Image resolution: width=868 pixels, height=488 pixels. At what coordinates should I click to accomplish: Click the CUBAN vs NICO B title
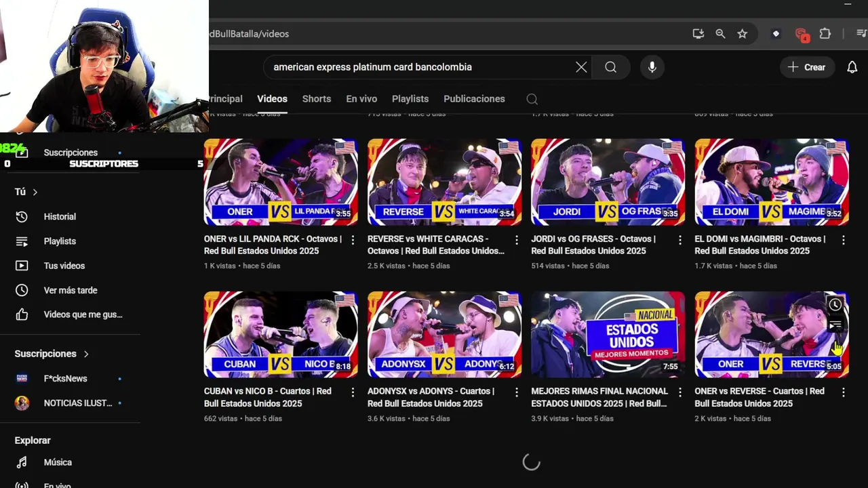(x=268, y=397)
